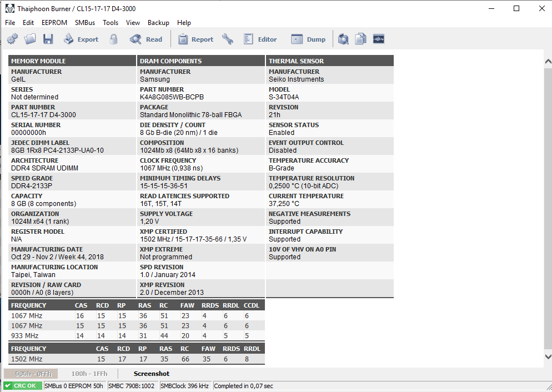Open the SMBus menu
This screenshot has width=552, height=392.
(85, 23)
